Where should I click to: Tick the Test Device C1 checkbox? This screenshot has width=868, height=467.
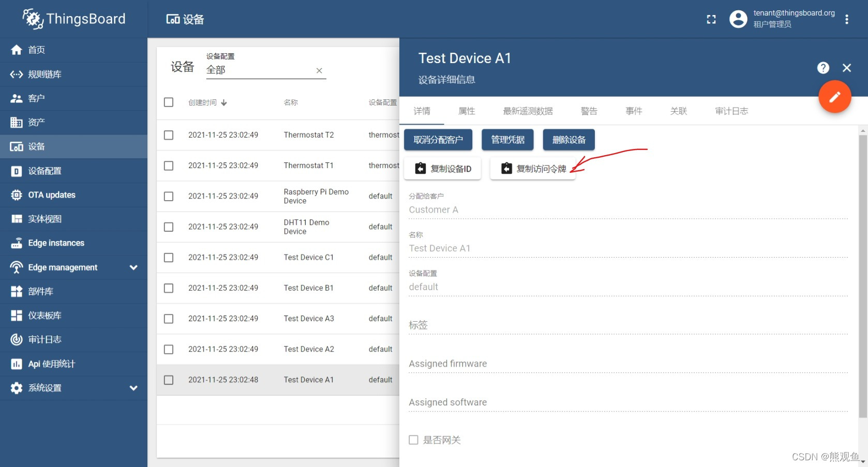[x=169, y=258]
